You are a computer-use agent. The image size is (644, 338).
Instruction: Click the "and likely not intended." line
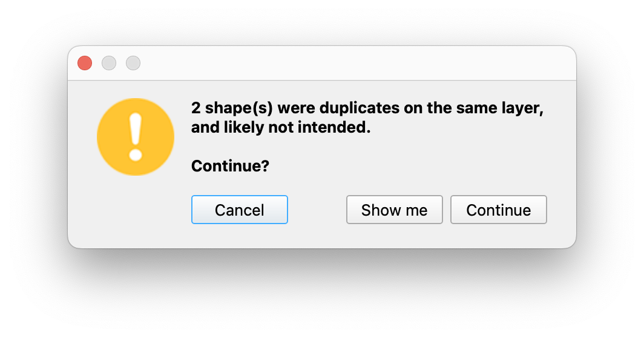[x=280, y=128]
